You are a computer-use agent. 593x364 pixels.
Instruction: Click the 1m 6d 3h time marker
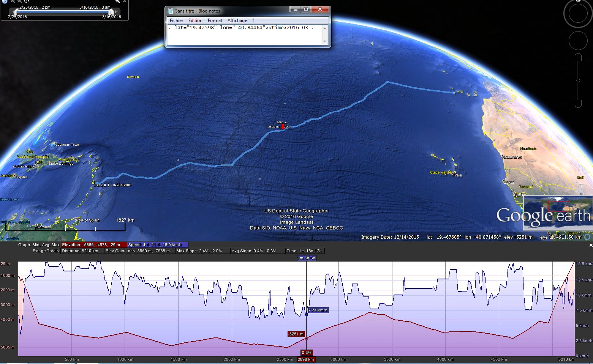click(x=306, y=258)
